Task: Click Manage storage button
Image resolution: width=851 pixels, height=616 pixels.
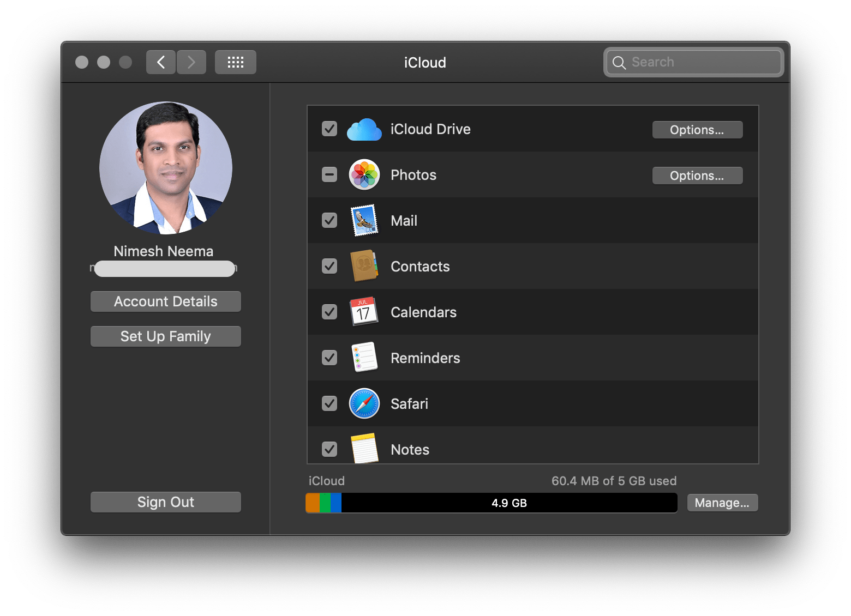Action: [722, 503]
